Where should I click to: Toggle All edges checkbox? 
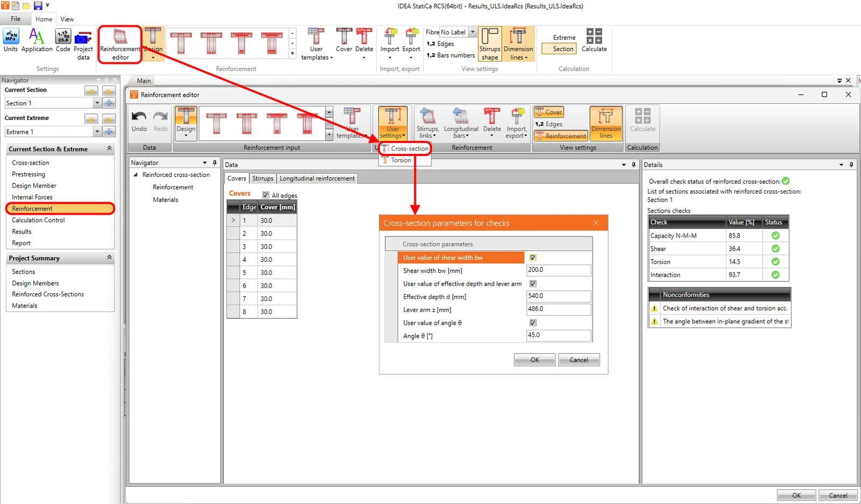point(266,195)
